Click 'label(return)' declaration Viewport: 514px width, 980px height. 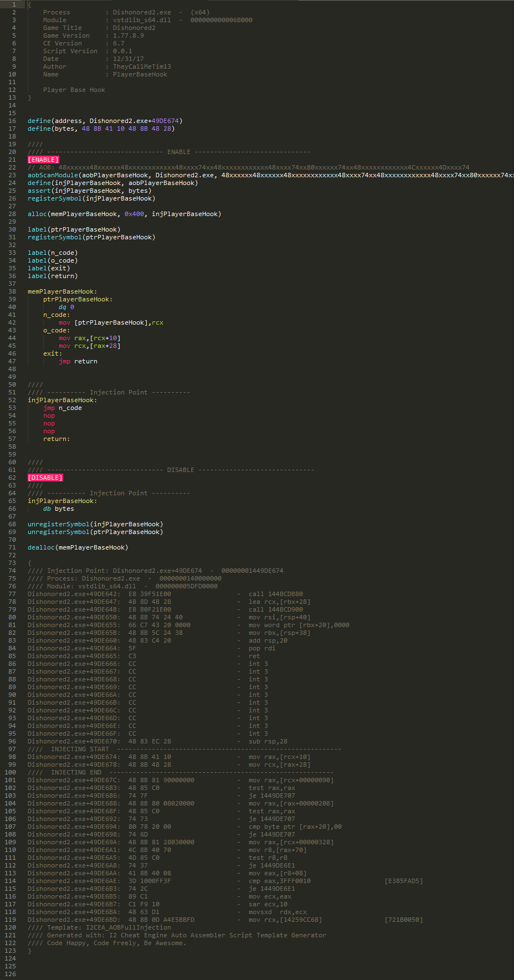tap(53, 276)
